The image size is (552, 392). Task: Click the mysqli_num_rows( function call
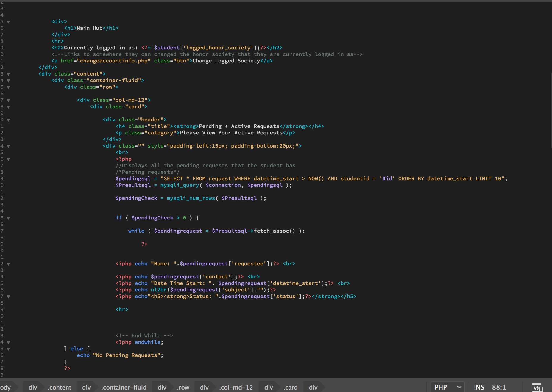[x=192, y=198]
